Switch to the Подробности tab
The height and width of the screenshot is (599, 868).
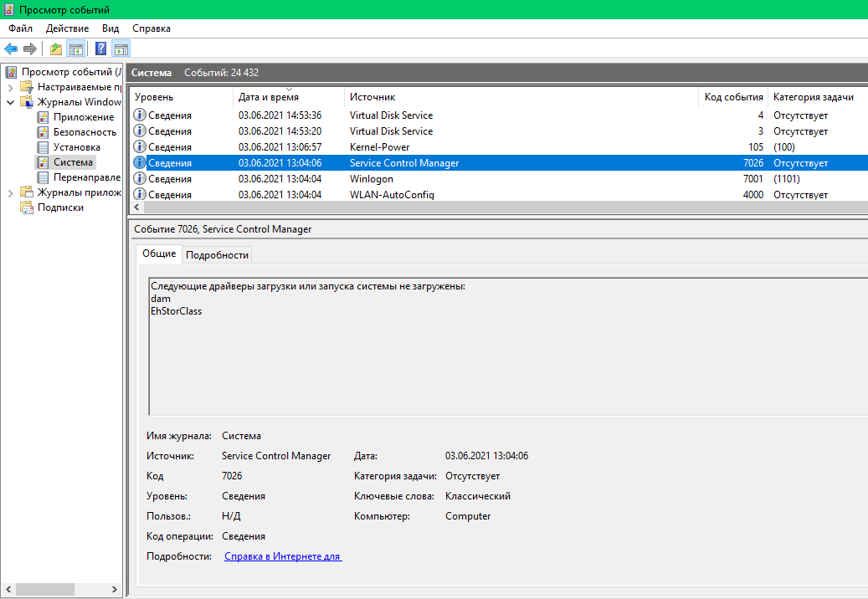coord(217,255)
